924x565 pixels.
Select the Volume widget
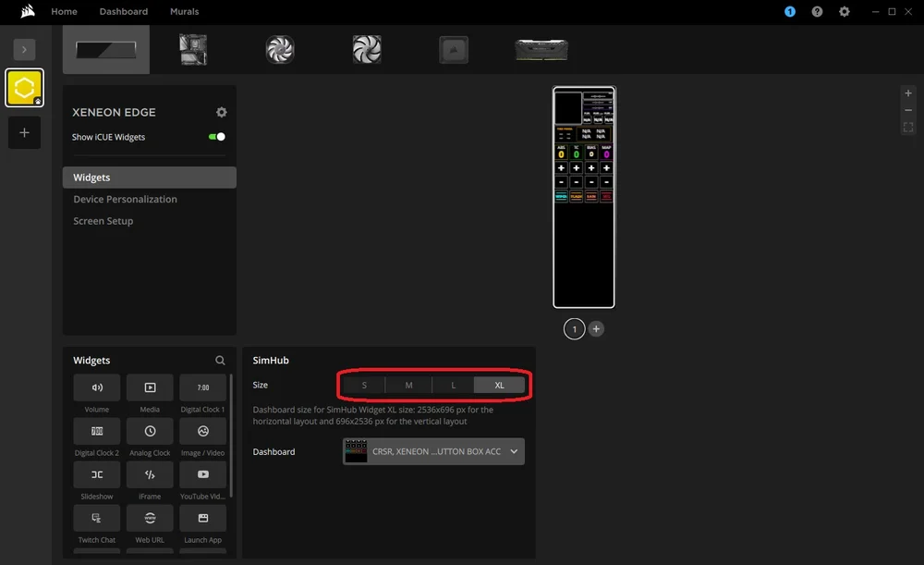click(96, 387)
